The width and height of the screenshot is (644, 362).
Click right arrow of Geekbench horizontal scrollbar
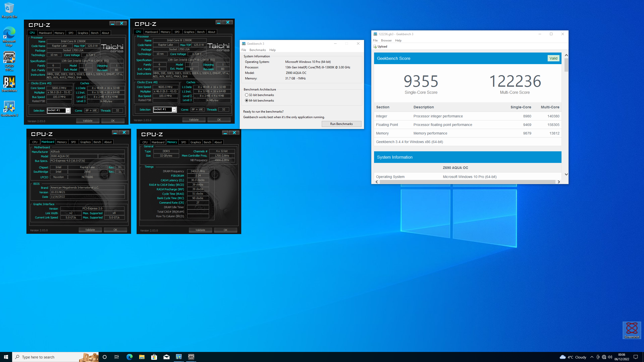559,182
